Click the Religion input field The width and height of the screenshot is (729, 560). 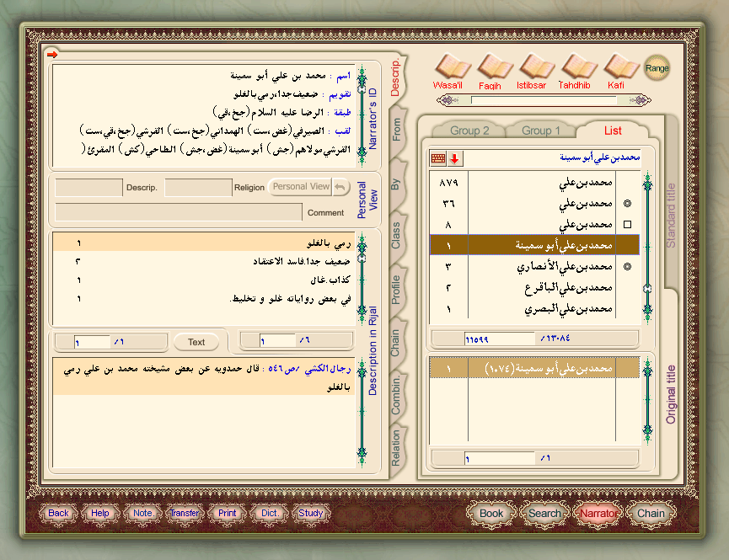point(198,187)
